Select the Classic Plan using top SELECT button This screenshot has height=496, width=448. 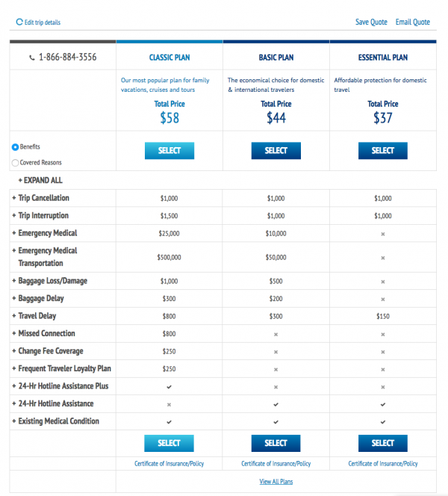pos(169,151)
